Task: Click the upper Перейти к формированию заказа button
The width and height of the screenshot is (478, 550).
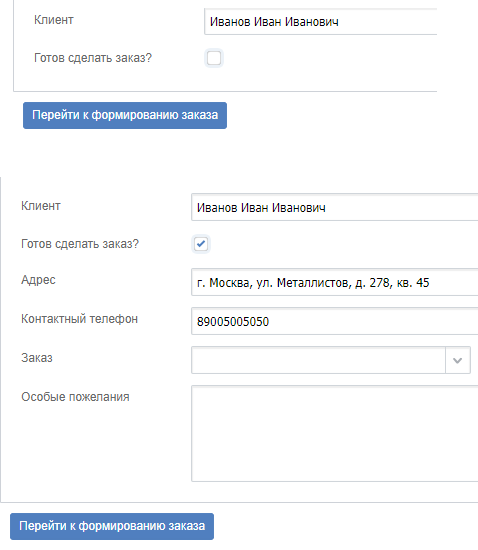Action: tap(125, 115)
